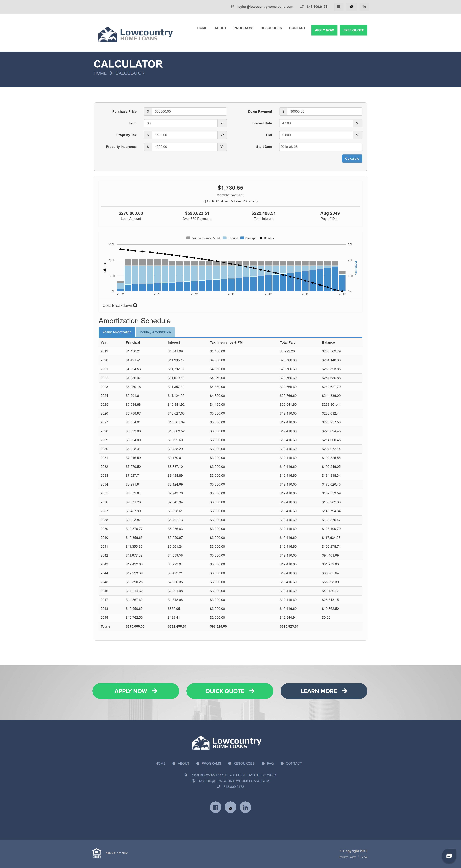Click footer About link

(x=183, y=764)
